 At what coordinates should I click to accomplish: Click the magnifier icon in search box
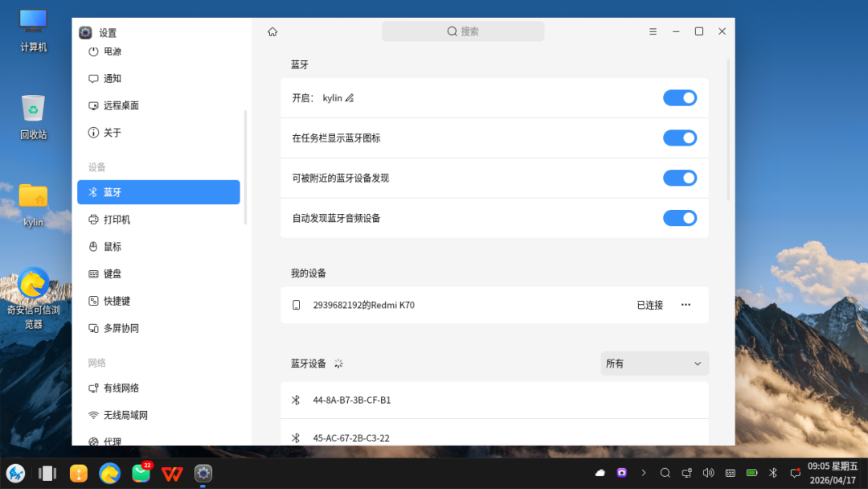pyautogui.click(x=452, y=31)
